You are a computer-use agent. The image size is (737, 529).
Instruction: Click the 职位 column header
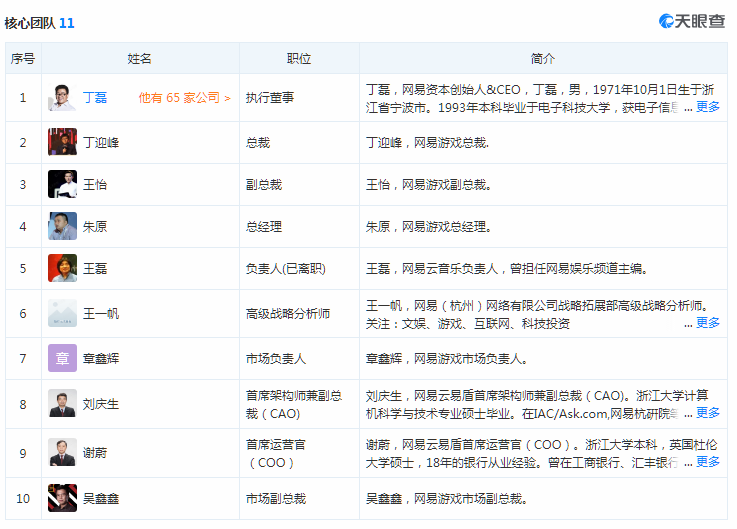pyautogui.click(x=299, y=59)
